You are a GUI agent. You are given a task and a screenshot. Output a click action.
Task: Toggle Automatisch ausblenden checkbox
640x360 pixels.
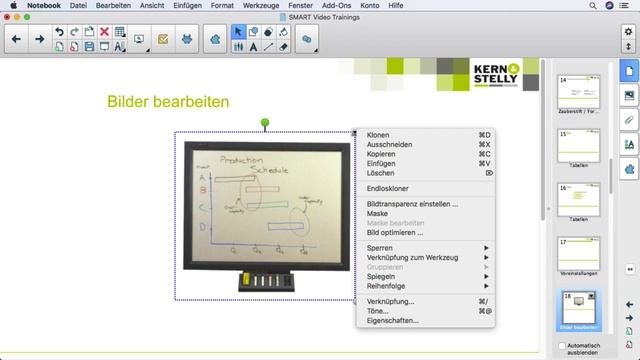[562, 346]
